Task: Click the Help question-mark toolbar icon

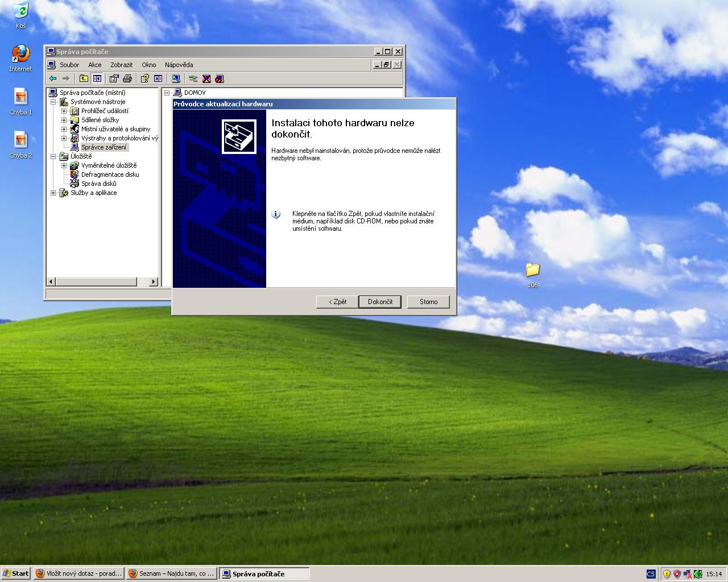Action: pos(145,78)
